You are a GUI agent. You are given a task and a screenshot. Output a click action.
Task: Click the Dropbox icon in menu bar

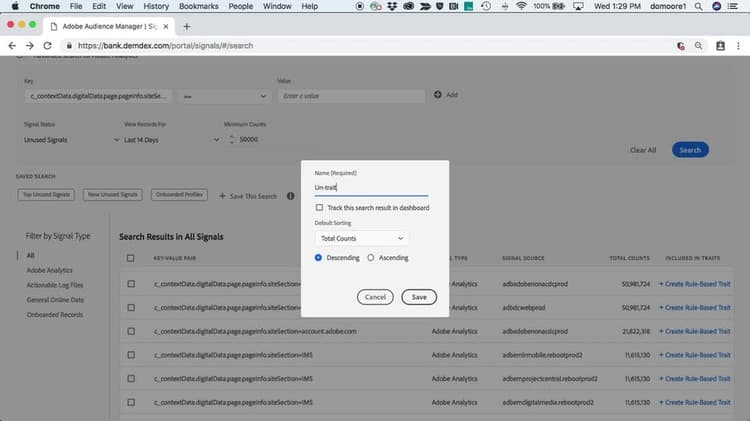[392, 6]
